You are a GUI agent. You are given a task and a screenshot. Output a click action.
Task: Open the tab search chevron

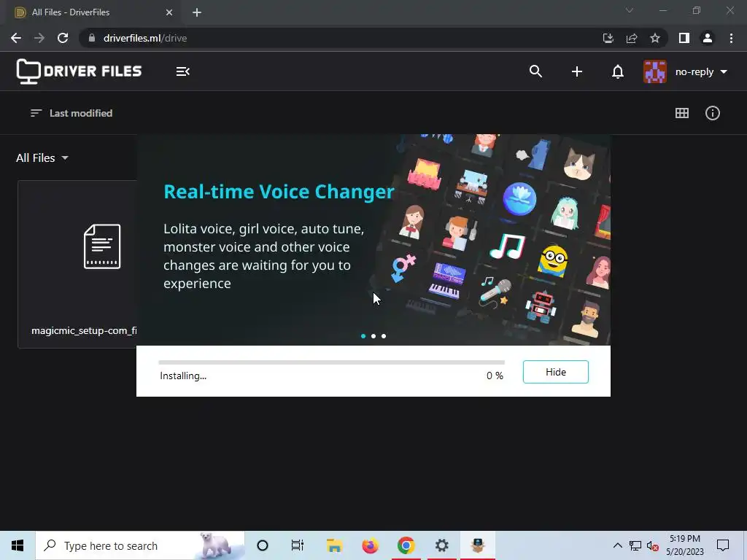click(630, 10)
